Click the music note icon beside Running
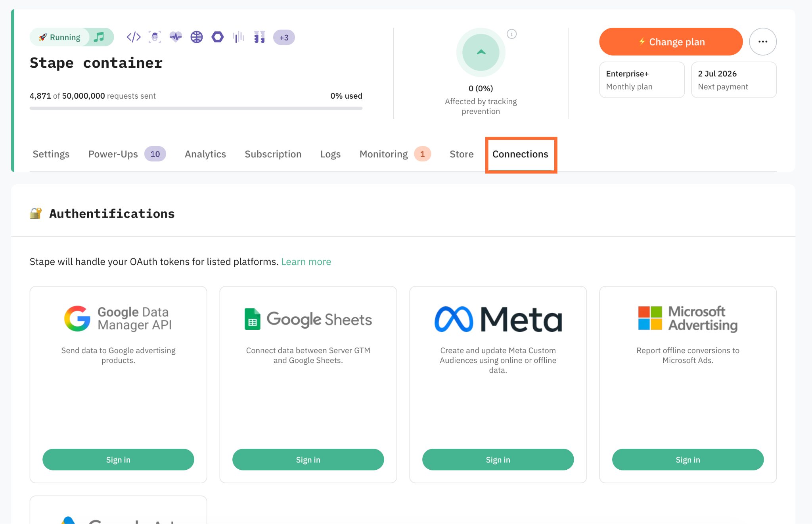 pos(99,37)
